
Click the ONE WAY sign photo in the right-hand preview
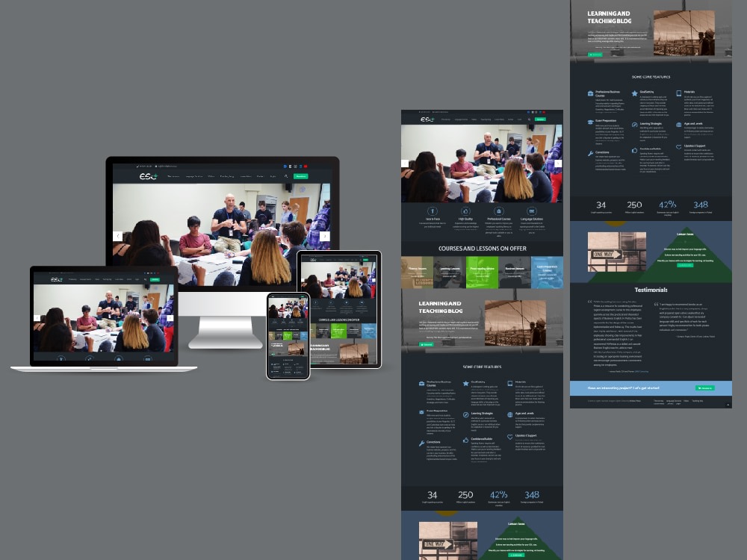pos(617,252)
